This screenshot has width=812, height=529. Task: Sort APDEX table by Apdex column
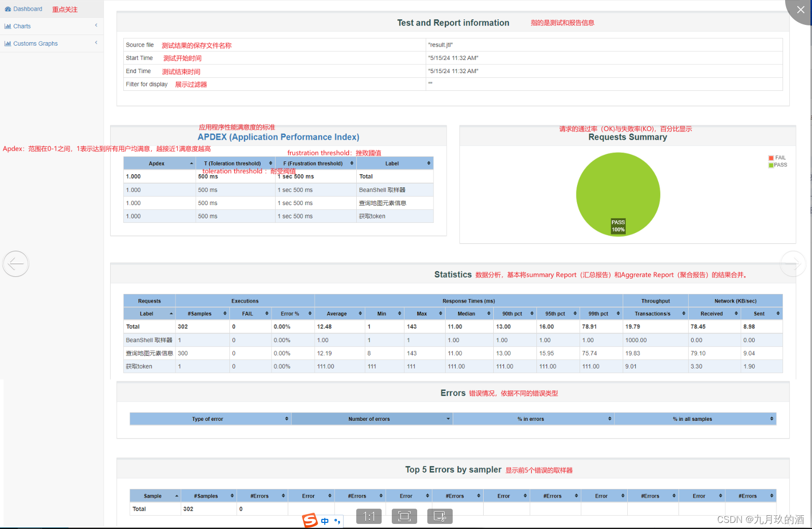point(159,163)
